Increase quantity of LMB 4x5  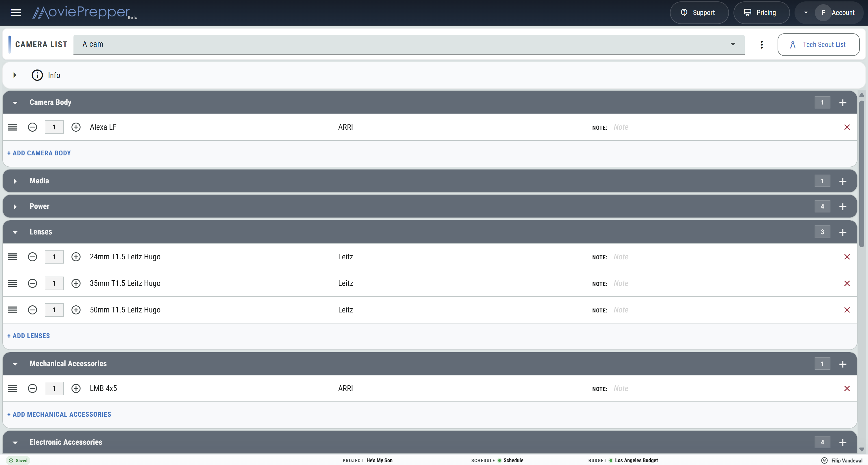pyautogui.click(x=76, y=388)
